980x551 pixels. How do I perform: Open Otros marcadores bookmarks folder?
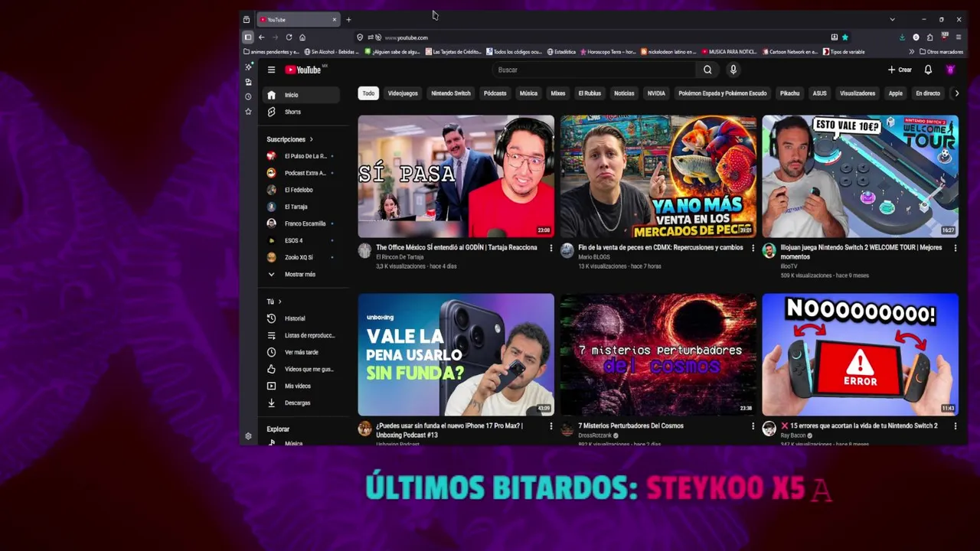[x=941, y=52]
